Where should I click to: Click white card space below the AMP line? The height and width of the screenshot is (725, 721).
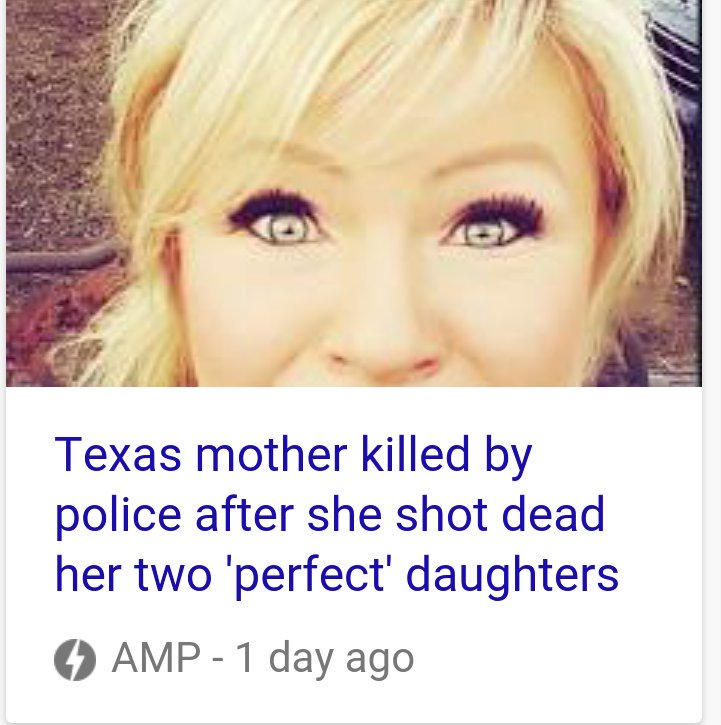(354, 703)
